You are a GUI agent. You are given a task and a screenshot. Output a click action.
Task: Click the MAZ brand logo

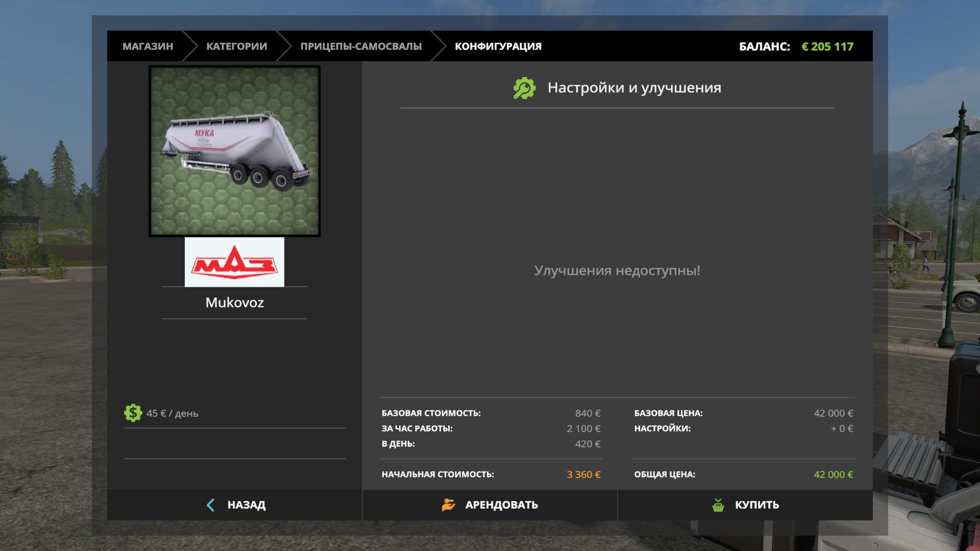point(234,262)
